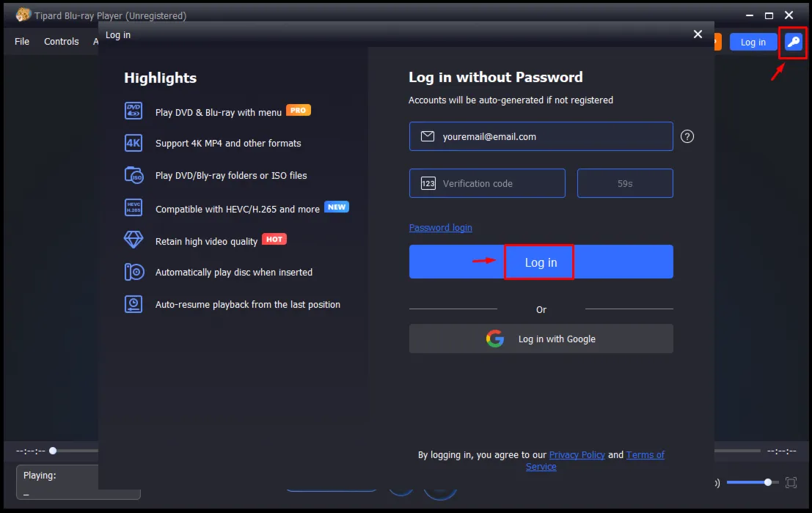Image resolution: width=812 pixels, height=513 pixels.
Task: Click the diamond video quality icon
Action: click(133, 240)
